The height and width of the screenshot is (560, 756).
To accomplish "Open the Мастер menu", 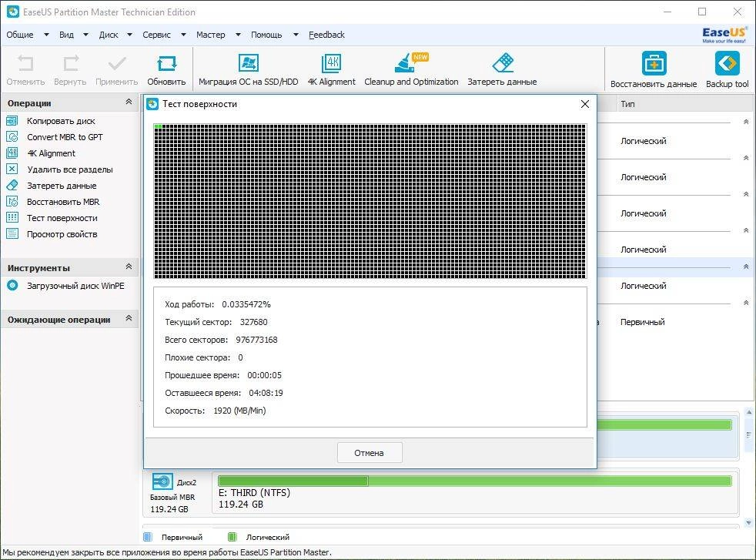I will coord(211,35).
